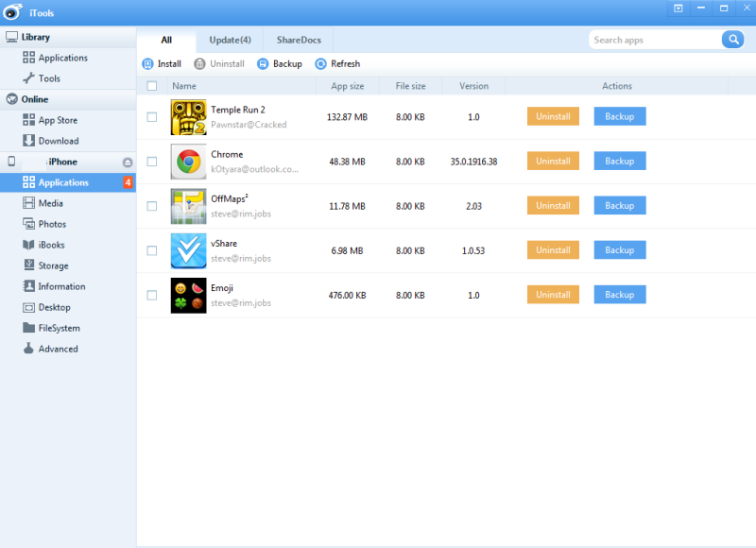Click the Install toolbar icon
Screen dimensions: 756x548
pyautogui.click(x=147, y=64)
